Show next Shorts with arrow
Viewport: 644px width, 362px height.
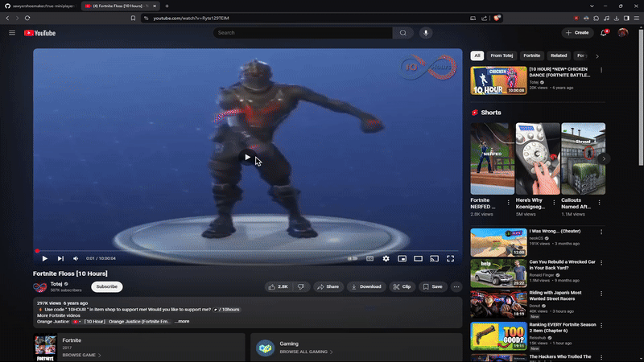(604, 158)
